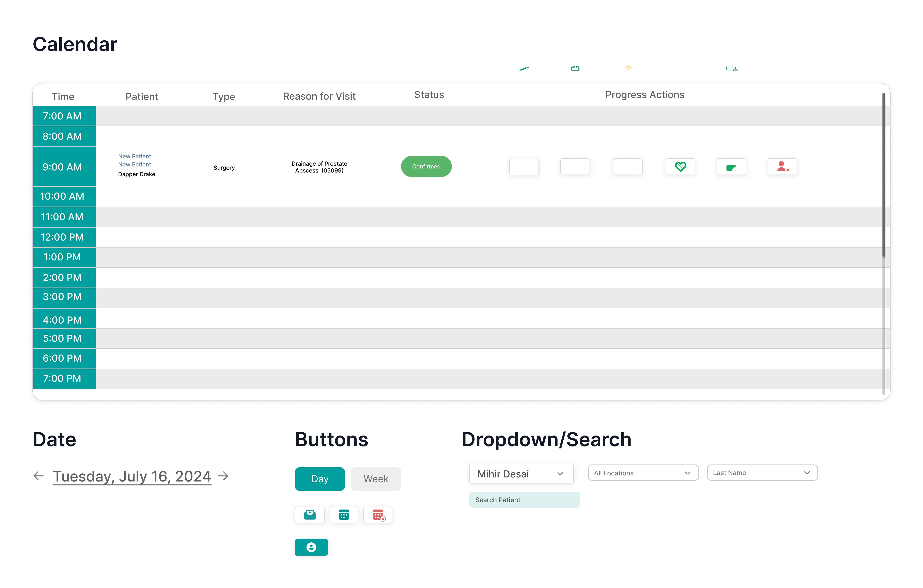The width and height of the screenshot is (923, 588).
Task: Click the envelope with upward arrow icon button
Action: (x=310, y=515)
